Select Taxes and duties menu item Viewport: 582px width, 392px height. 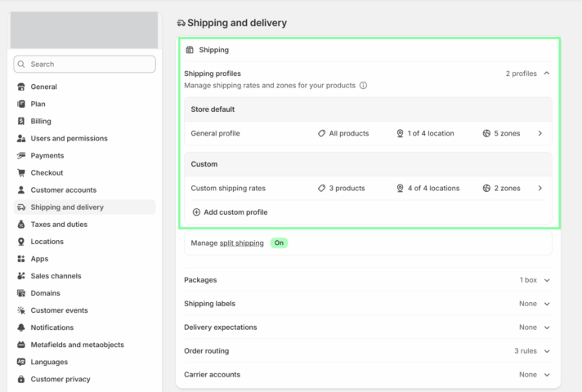pyautogui.click(x=85, y=225)
